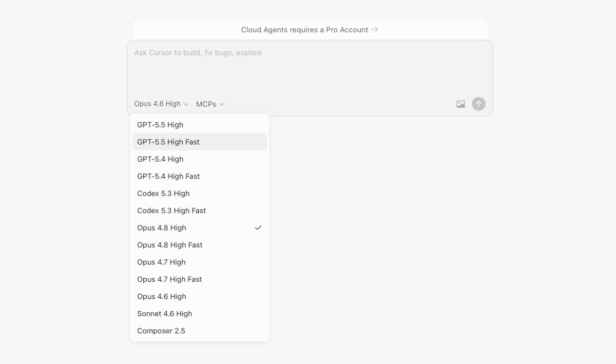Pick GPT-5.4 High from the list
Image resolution: width=616 pixels, height=364 pixels.
(x=200, y=159)
